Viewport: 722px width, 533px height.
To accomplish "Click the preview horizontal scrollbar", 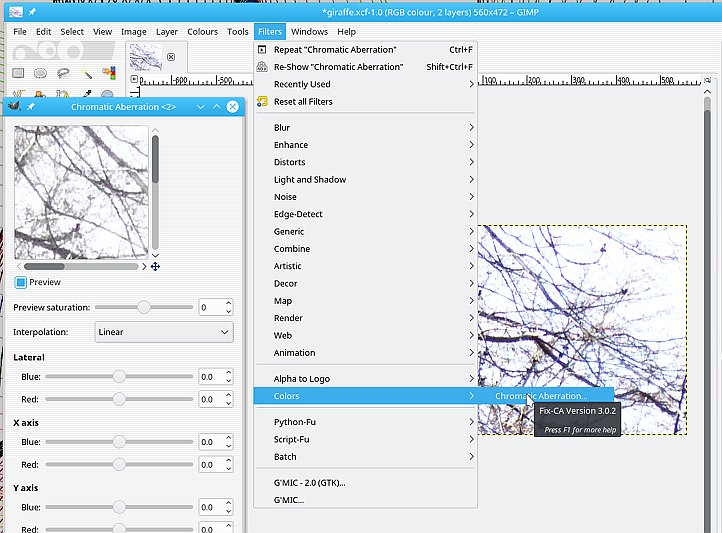I will 81,266.
